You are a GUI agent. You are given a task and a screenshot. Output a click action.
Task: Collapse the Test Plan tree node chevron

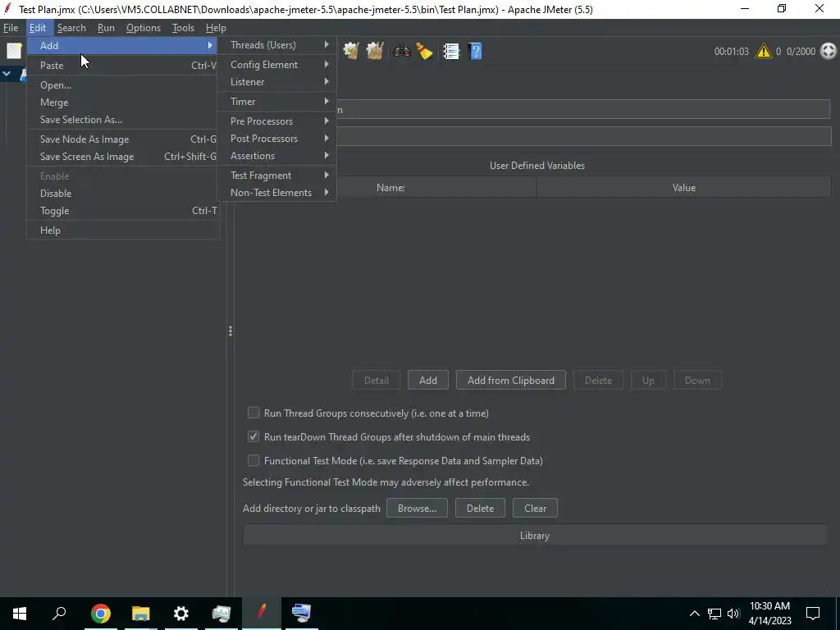[7, 74]
